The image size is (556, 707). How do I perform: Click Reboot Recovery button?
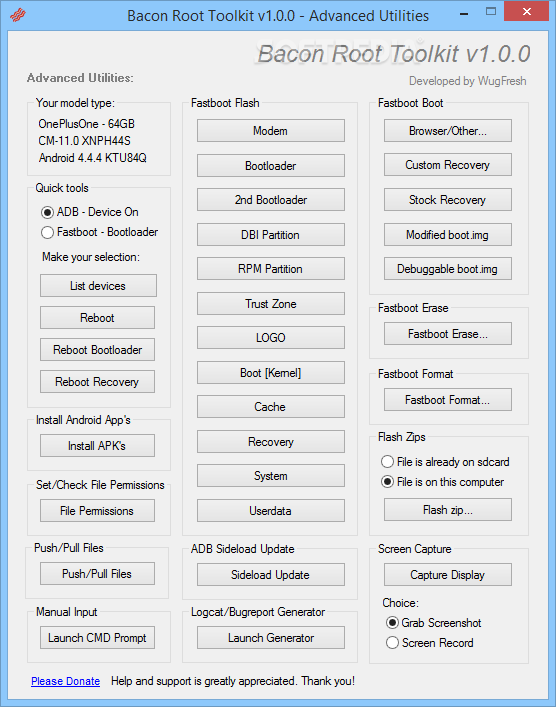click(97, 381)
